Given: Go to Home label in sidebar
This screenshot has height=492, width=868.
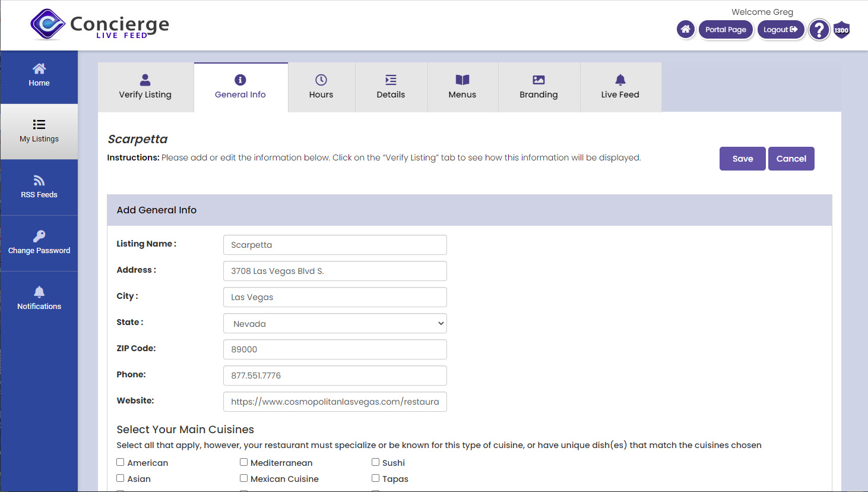Looking at the screenshot, I should tap(39, 83).
